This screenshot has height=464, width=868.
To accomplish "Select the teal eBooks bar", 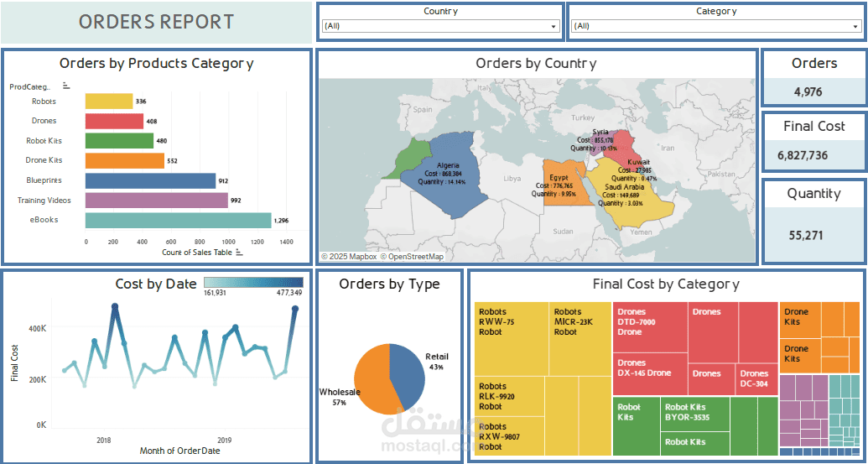I will point(179,221).
